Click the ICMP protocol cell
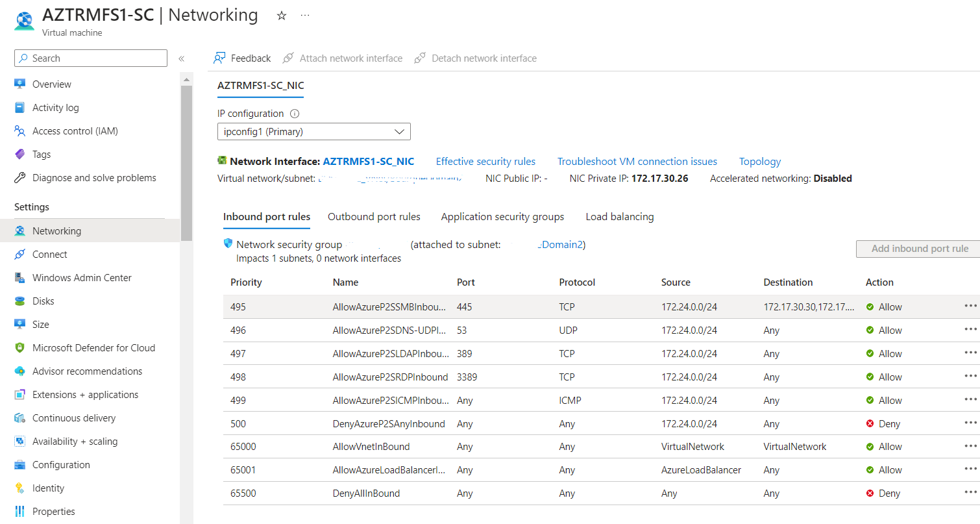Screen dimensions: 980x524 pos(570,401)
